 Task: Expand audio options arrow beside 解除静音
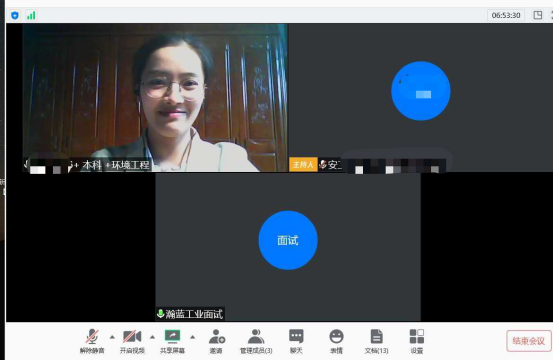[x=112, y=337]
